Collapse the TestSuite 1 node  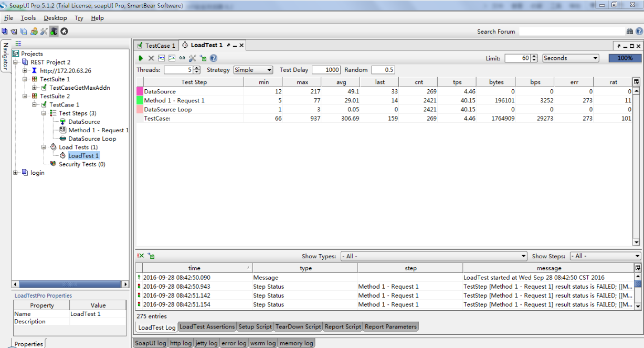(x=25, y=79)
